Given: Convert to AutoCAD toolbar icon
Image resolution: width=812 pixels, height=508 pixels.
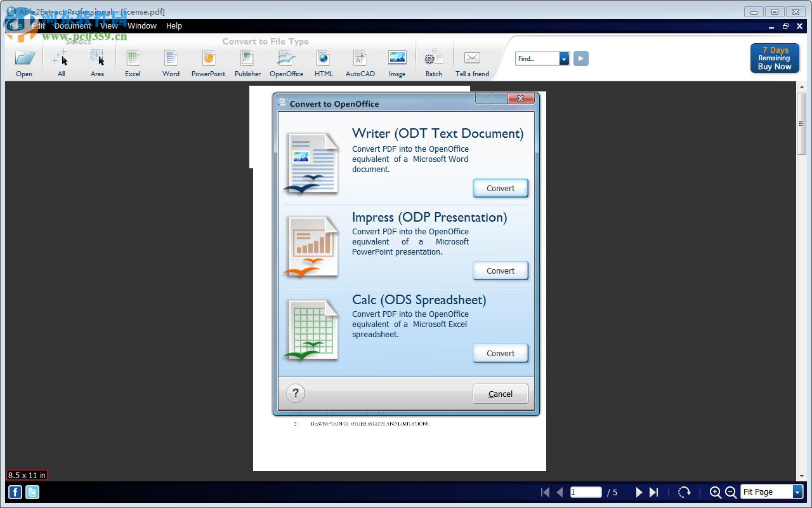Looking at the screenshot, I should point(360,58).
